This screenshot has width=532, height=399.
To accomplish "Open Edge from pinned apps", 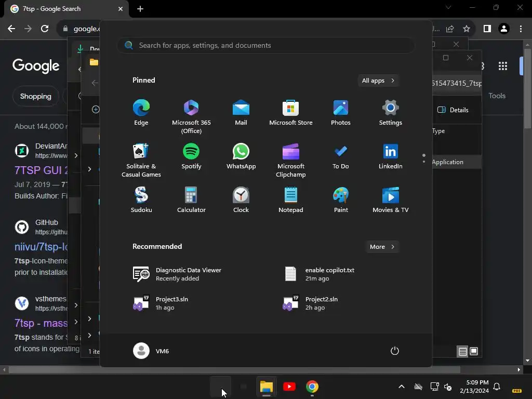I will [x=141, y=113].
